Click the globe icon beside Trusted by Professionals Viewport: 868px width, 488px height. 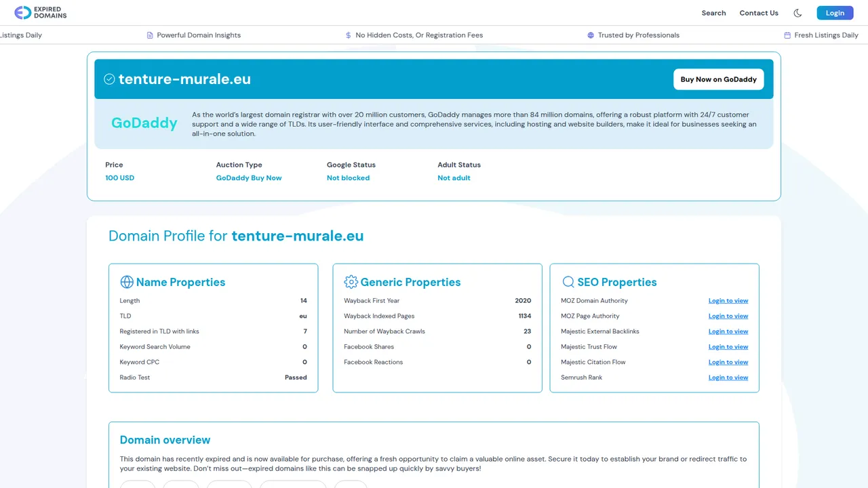(591, 35)
